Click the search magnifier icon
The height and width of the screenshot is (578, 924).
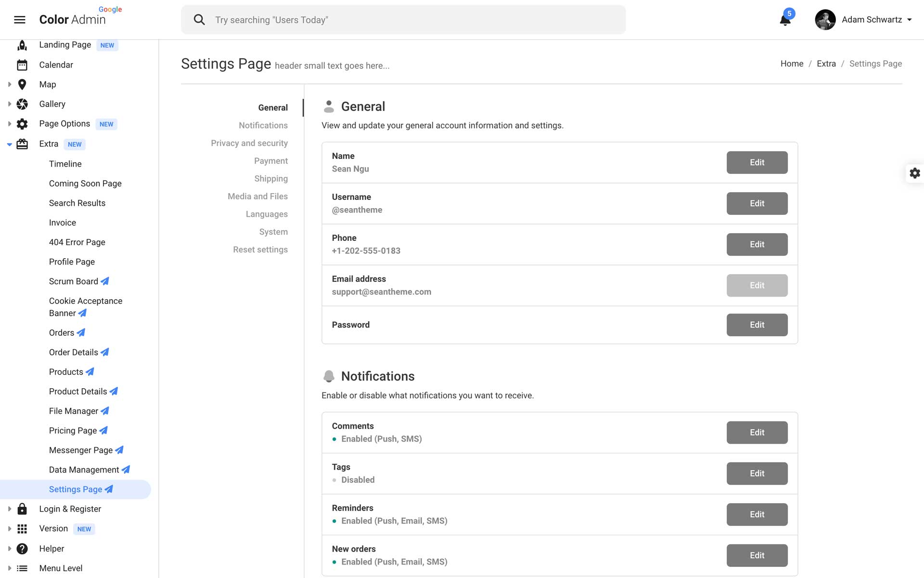coord(199,20)
